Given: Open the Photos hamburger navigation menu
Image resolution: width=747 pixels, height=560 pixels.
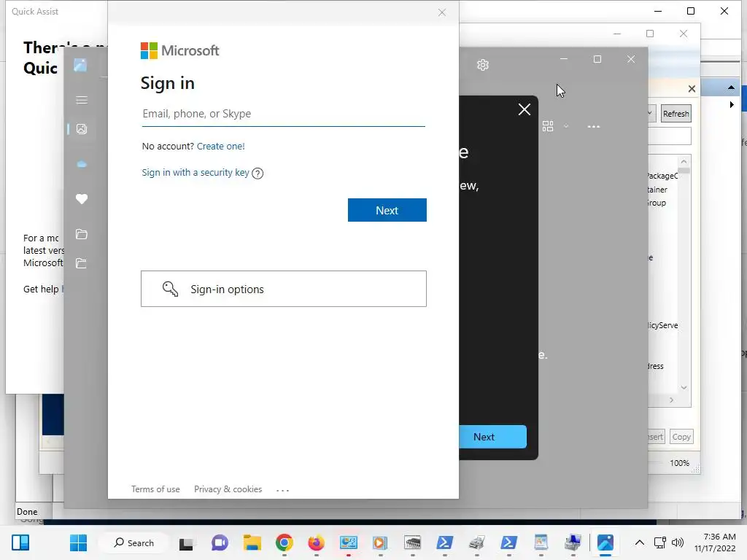Looking at the screenshot, I should 82,99.
